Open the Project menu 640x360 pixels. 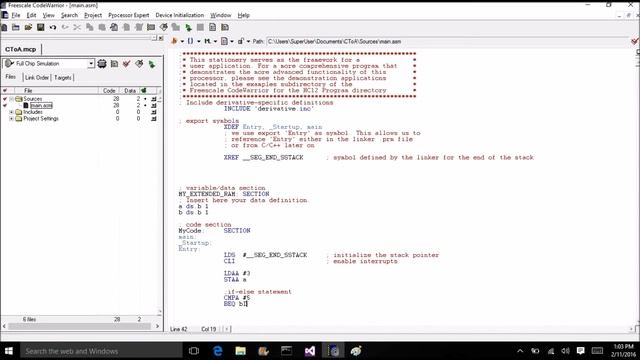click(93, 15)
